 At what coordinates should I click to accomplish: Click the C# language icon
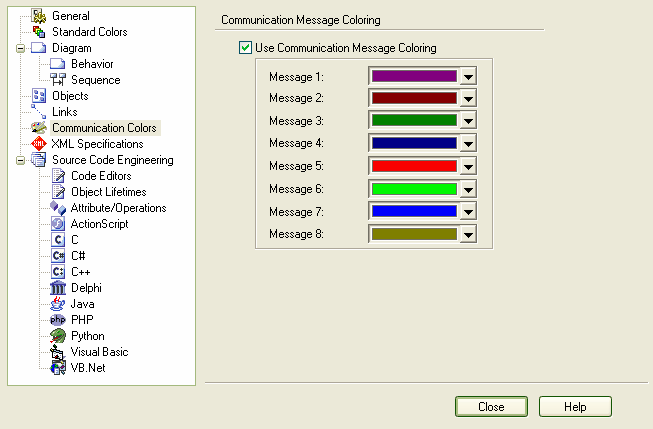pyautogui.click(x=58, y=255)
